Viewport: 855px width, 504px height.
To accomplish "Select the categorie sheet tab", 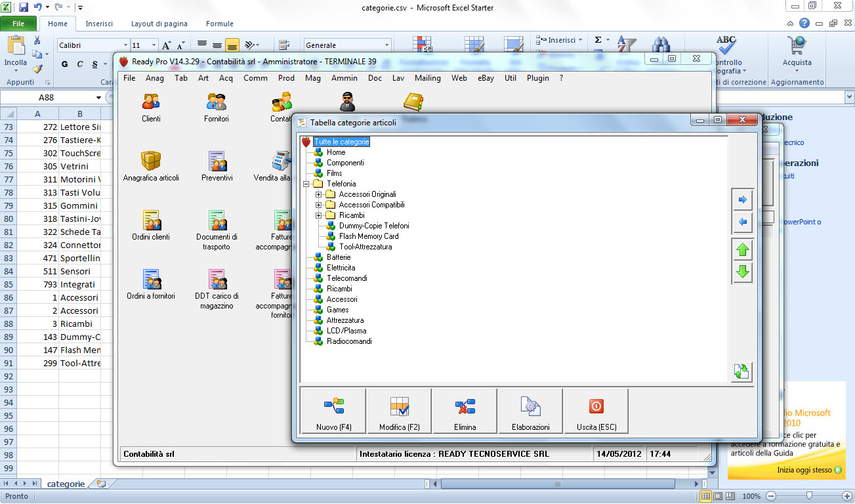I will tap(66, 484).
